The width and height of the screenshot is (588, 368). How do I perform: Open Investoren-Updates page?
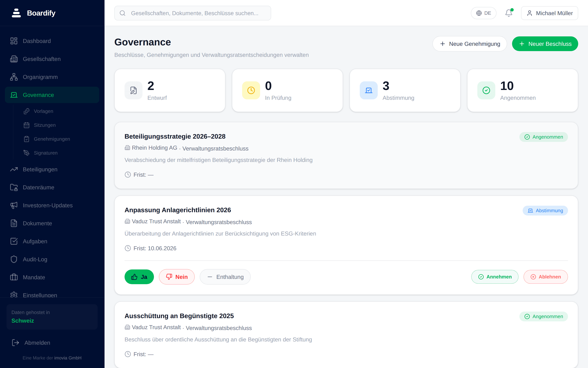click(x=52, y=205)
